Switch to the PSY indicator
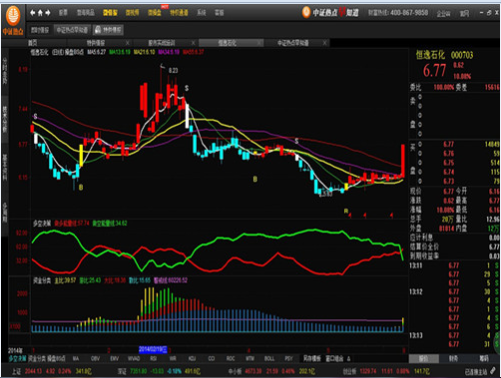 tap(289, 359)
